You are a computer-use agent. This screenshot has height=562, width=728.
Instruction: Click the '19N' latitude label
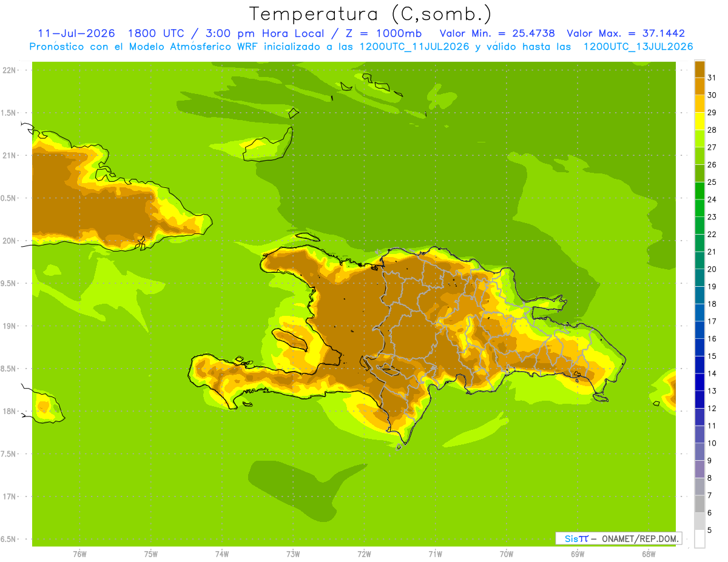point(9,326)
